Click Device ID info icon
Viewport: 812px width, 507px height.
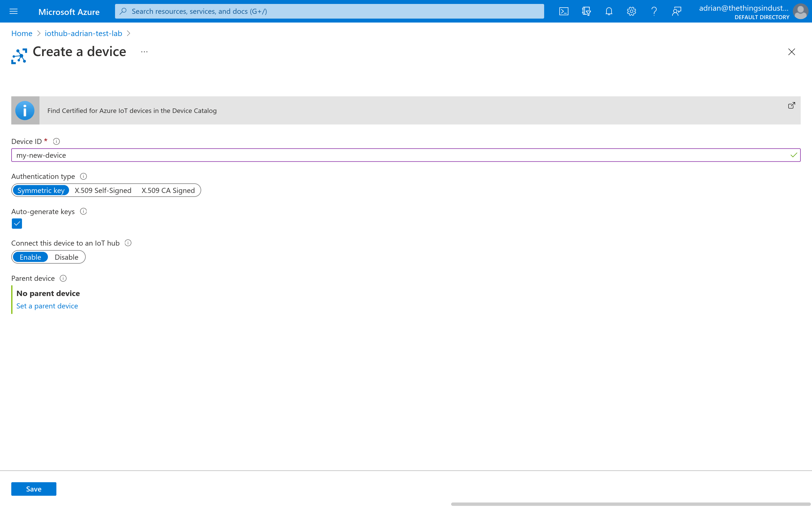(56, 141)
